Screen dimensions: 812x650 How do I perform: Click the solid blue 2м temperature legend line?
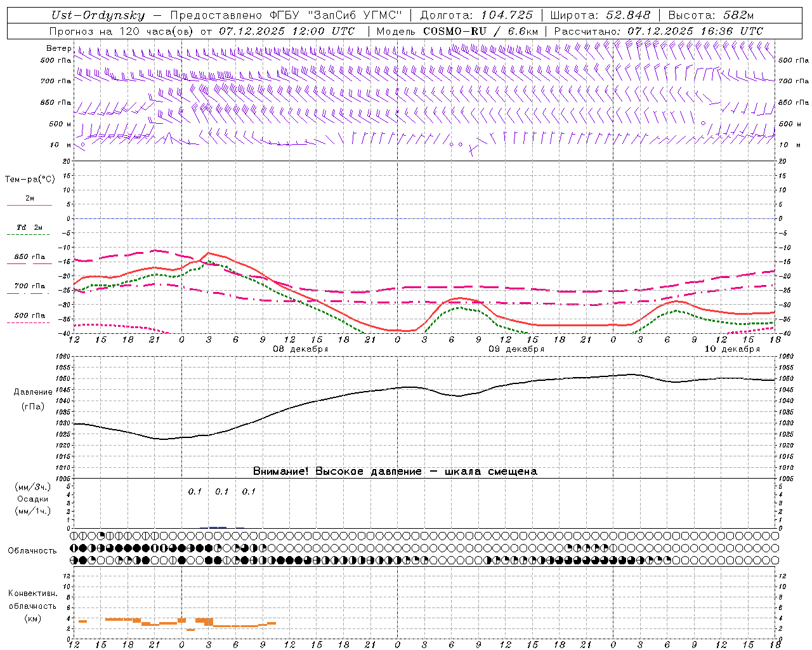pos(29,205)
